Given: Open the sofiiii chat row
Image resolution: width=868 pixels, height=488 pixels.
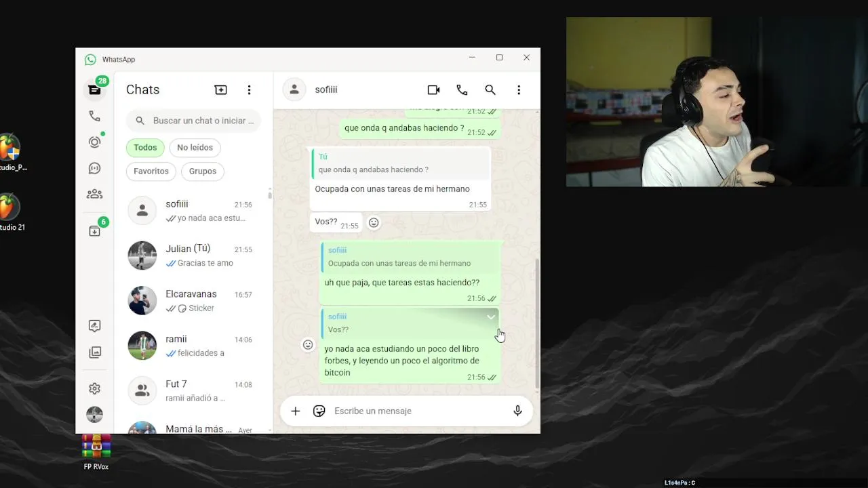Looking at the screenshot, I should [193, 211].
